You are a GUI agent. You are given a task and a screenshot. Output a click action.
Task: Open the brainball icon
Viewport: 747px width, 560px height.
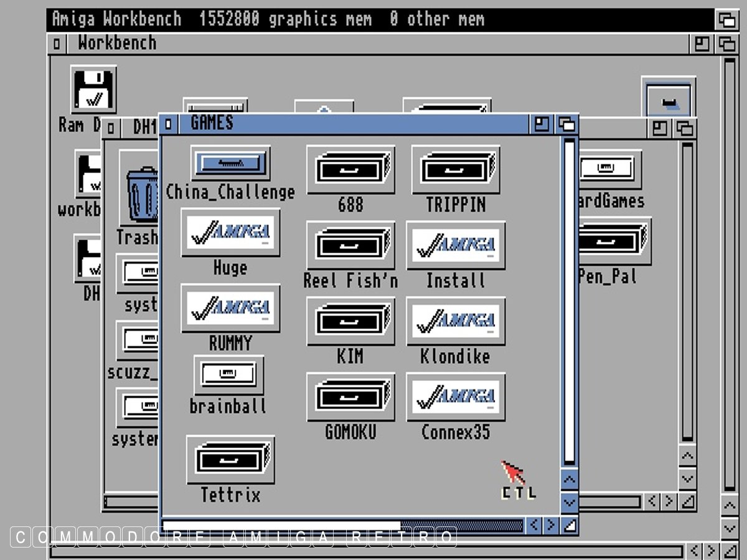point(228,375)
